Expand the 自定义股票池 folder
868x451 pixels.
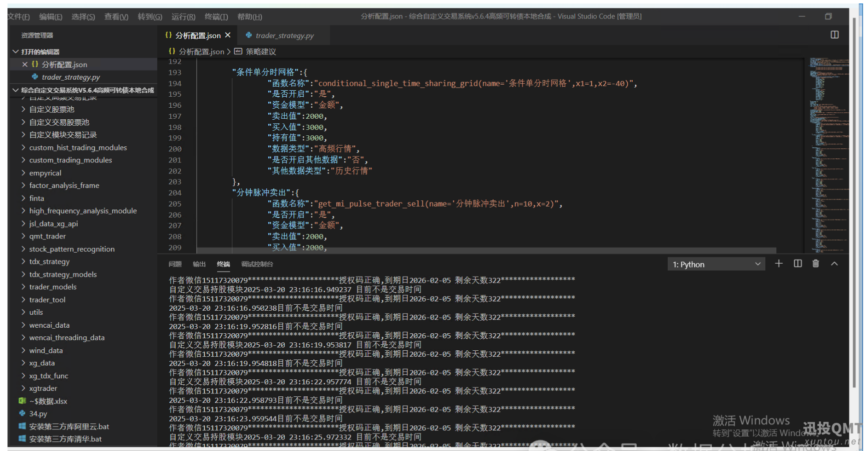[x=23, y=109]
